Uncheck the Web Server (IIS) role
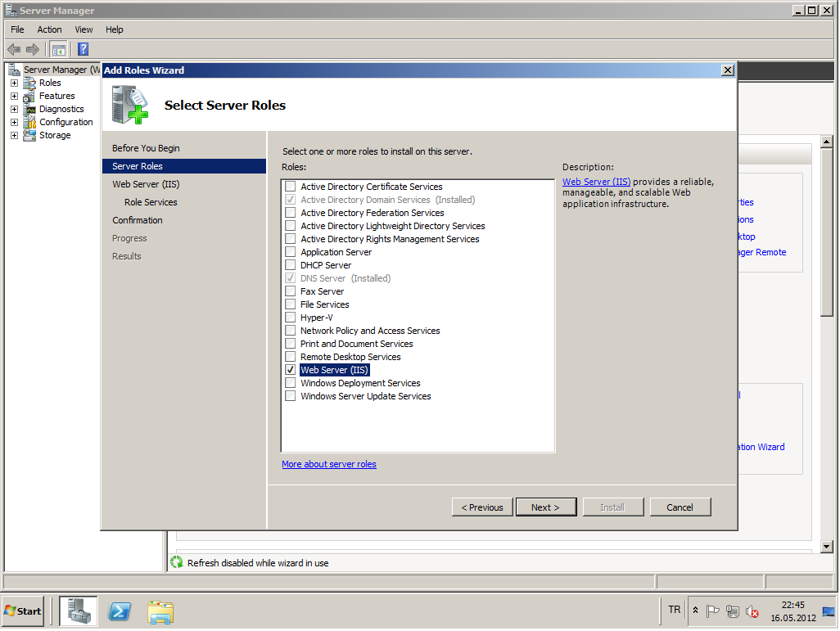840x631 pixels. coord(290,370)
